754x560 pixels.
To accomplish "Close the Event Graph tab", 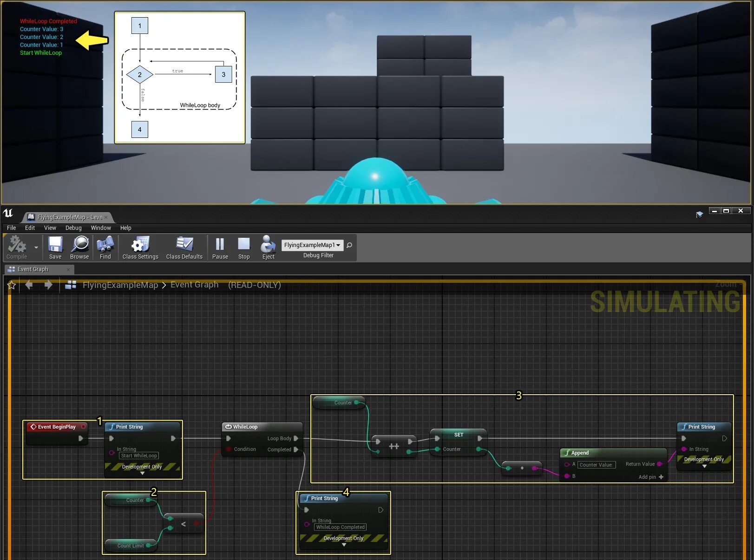I will [68, 269].
